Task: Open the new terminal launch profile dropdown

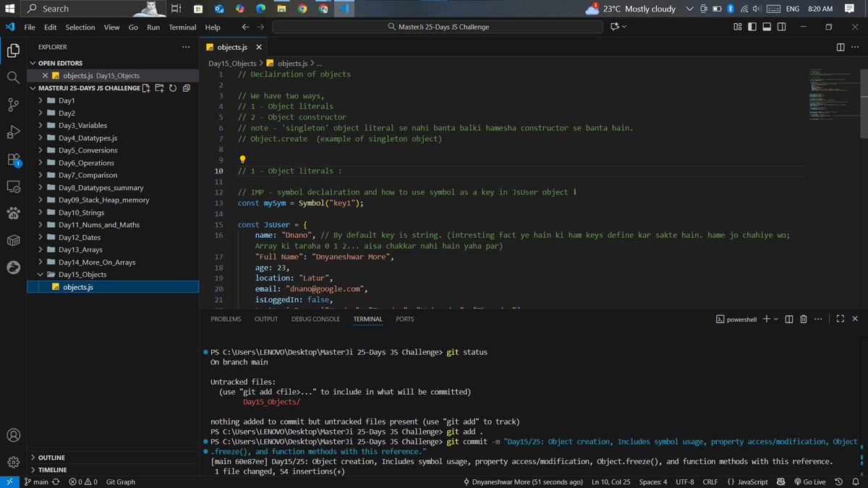Action: point(776,319)
